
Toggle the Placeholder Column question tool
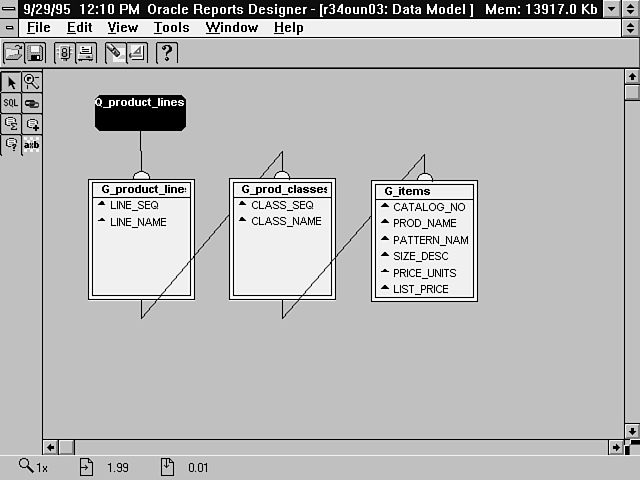point(11,145)
